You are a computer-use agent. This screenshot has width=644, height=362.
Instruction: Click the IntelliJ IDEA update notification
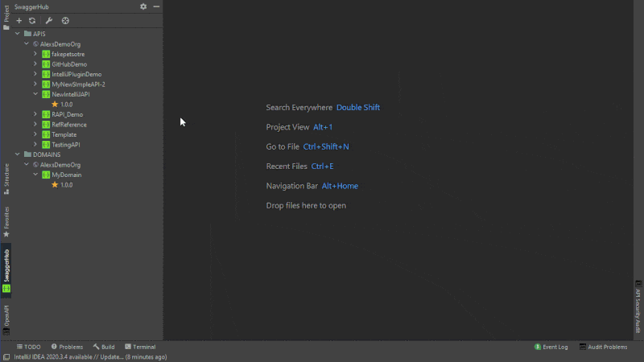[90, 357]
